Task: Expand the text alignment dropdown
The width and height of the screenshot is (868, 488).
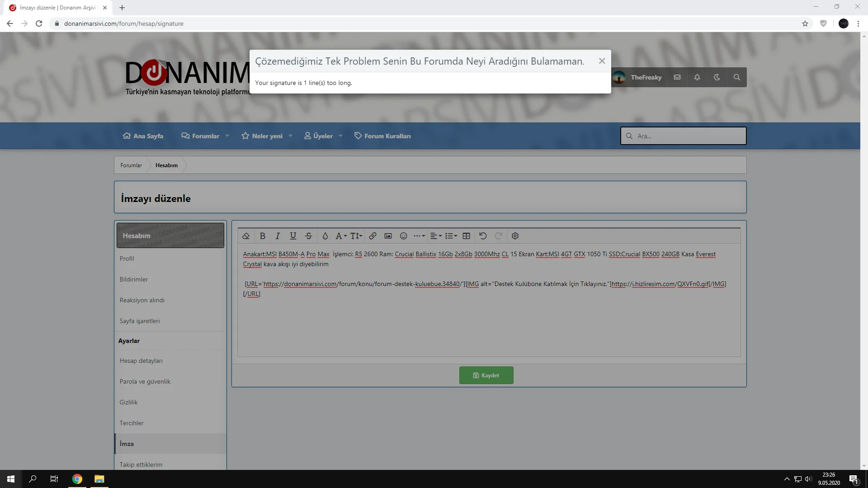Action: pyautogui.click(x=436, y=236)
